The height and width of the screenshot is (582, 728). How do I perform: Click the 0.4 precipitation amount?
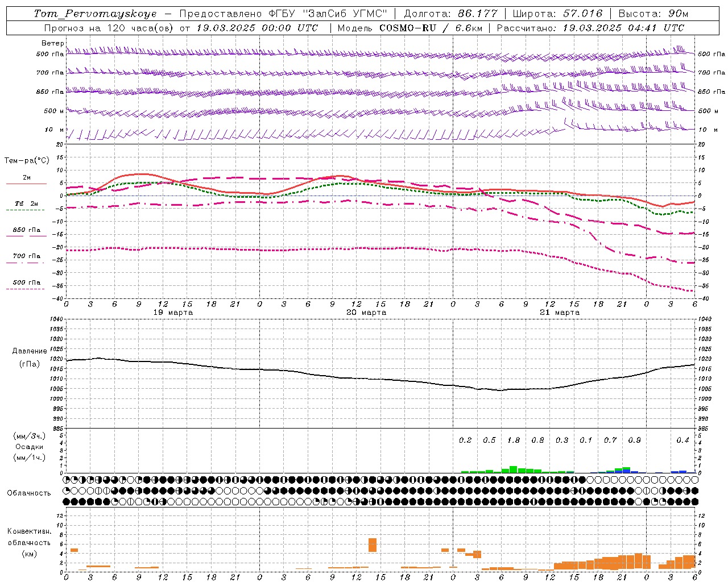click(682, 440)
